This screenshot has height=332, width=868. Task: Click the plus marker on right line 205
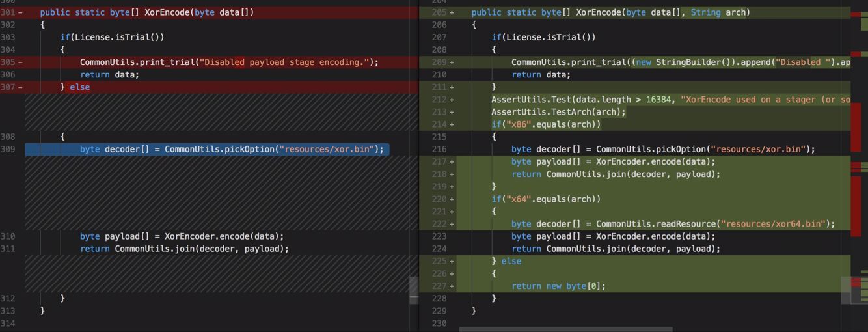click(452, 12)
